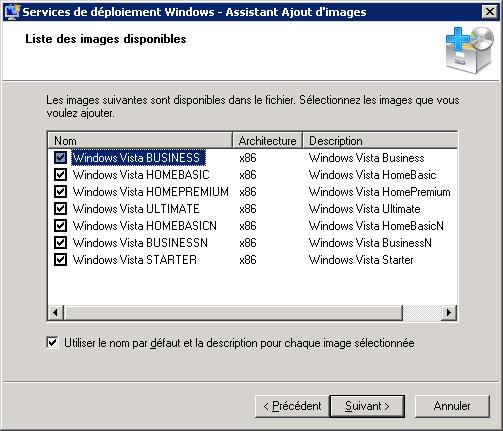Click the 'Windows Vista HomeBasic' description cell
Viewport: 503px width, 431px height.
coord(372,175)
